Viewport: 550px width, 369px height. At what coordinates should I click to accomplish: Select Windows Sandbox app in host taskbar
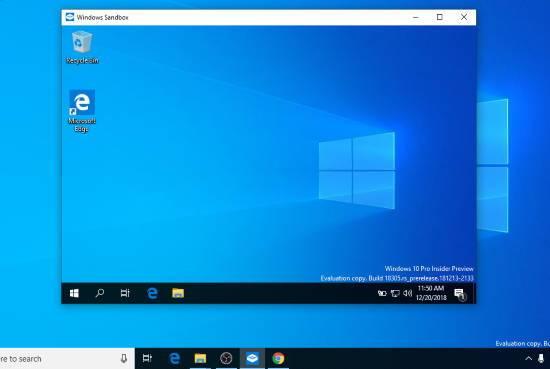252,358
